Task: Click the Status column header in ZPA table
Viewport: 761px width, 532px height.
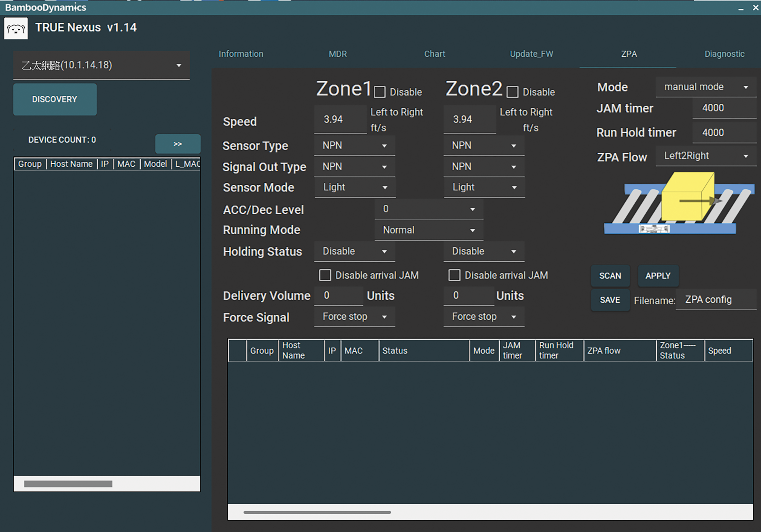Action: click(x=424, y=351)
